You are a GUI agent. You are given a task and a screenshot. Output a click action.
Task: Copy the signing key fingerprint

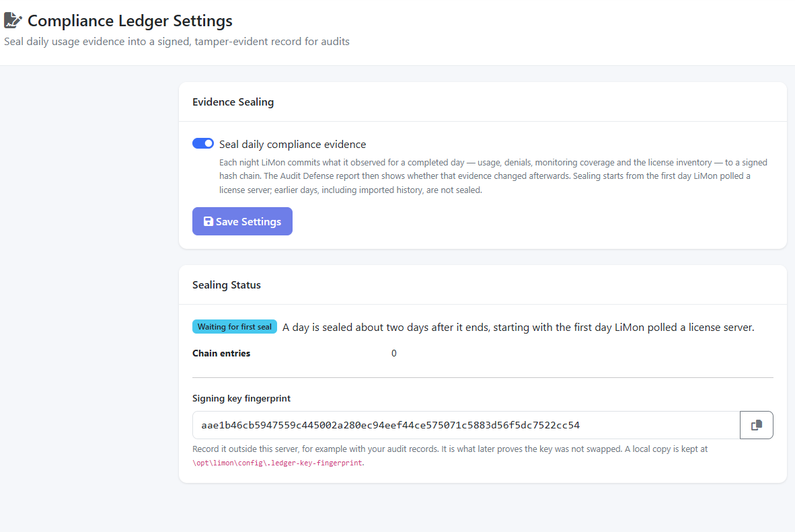click(756, 425)
